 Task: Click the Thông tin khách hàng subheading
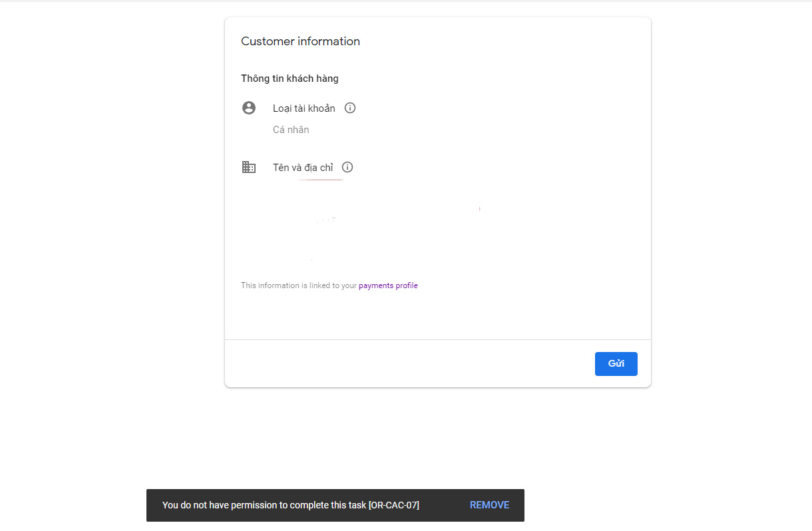290,79
